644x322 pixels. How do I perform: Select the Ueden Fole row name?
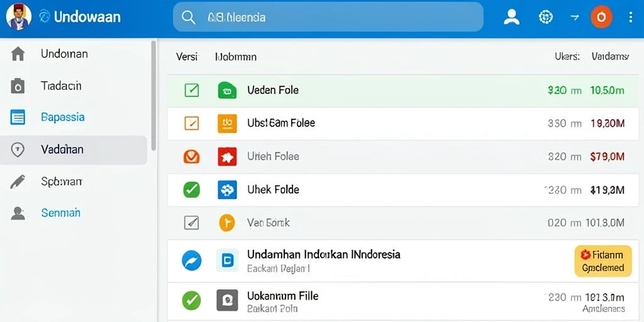[273, 90]
